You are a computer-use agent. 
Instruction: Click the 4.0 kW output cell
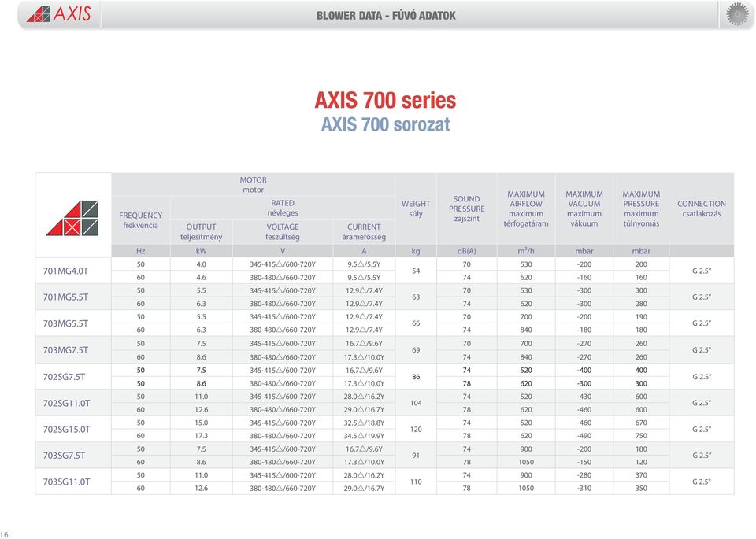pyautogui.click(x=201, y=264)
